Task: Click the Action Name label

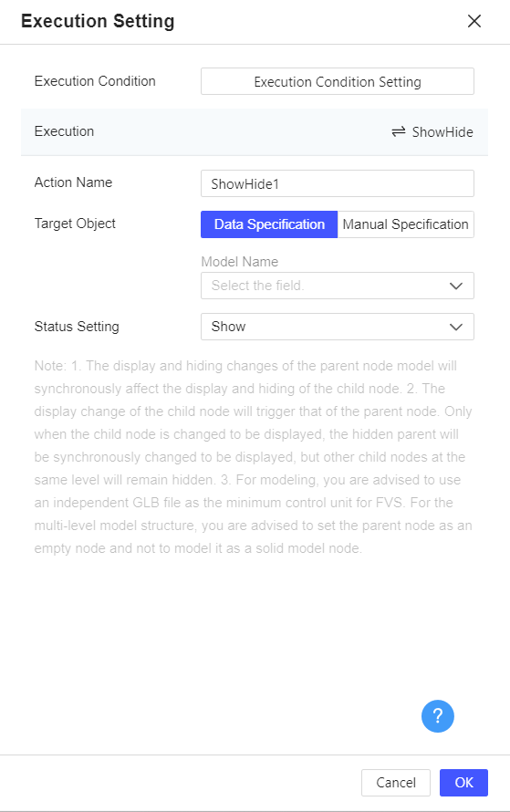Action: pos(73,182)
